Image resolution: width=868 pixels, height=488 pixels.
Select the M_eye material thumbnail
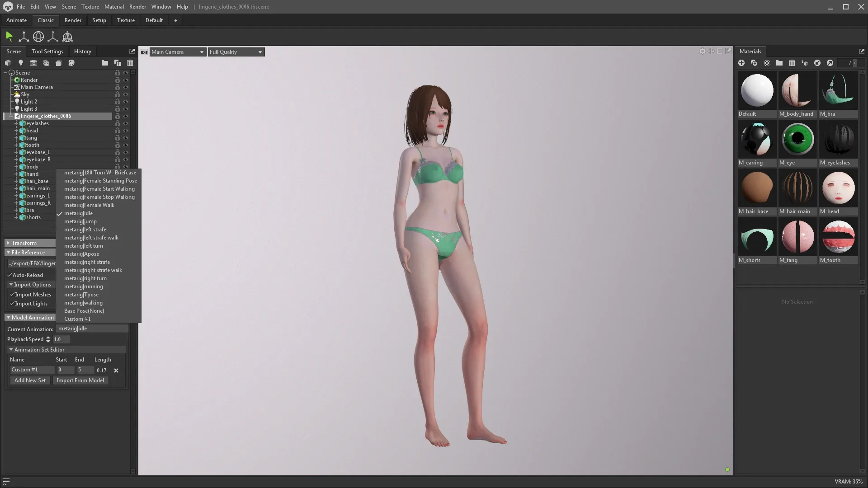click(797, 139)
